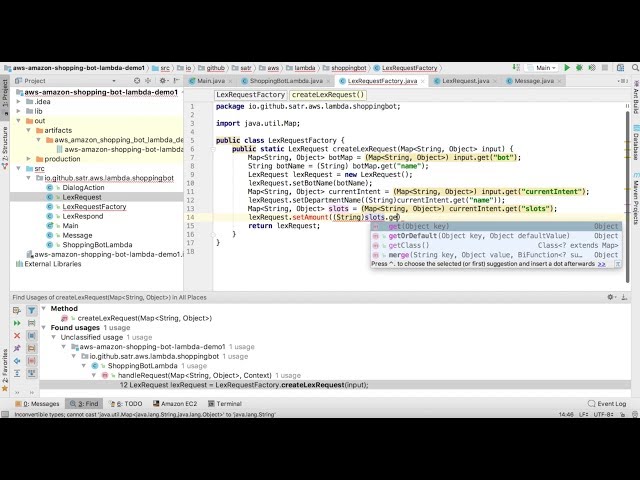Open the Terminal tool window tab
640x480 pixels.
(225, 404)
